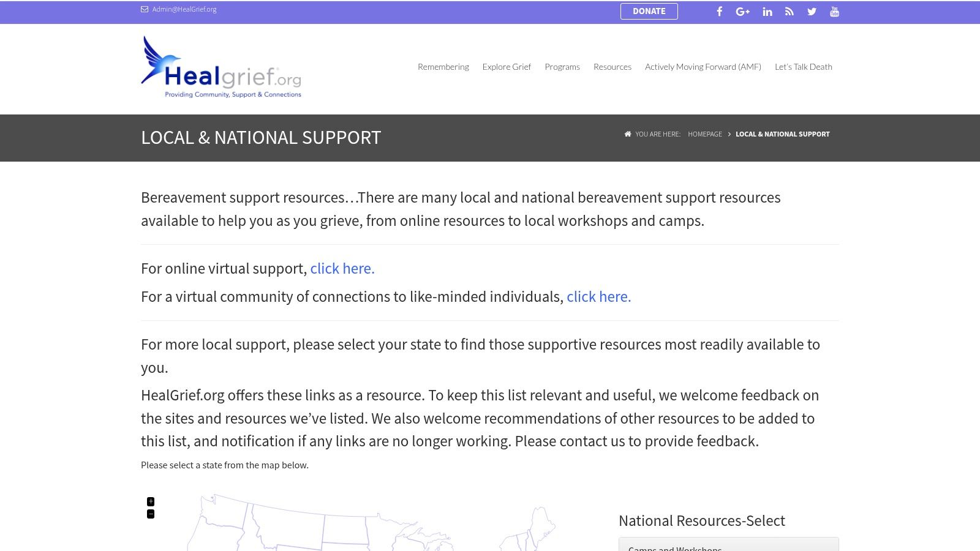The image size is (980, 551).
Task: Click the HealGrief.org logo
Action: [x=222, y=67]
